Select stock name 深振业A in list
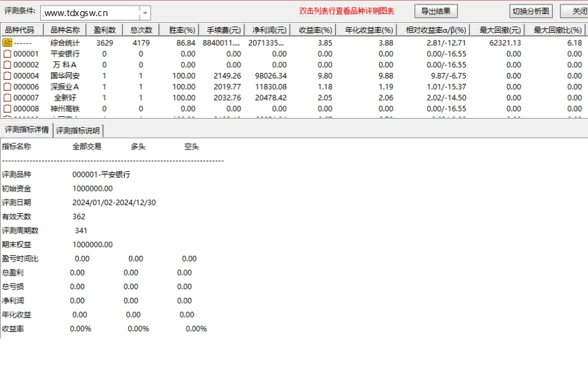 65,87
